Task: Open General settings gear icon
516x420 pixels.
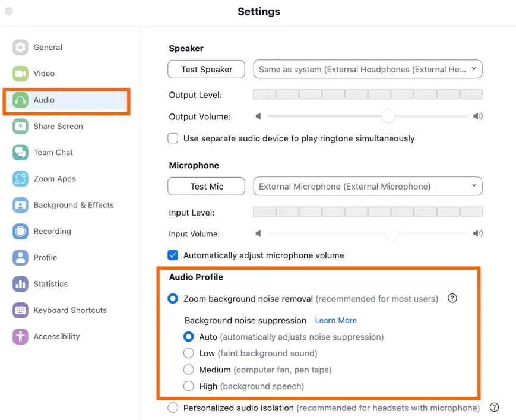Action: pyautogui.click(x=20, y=48)
